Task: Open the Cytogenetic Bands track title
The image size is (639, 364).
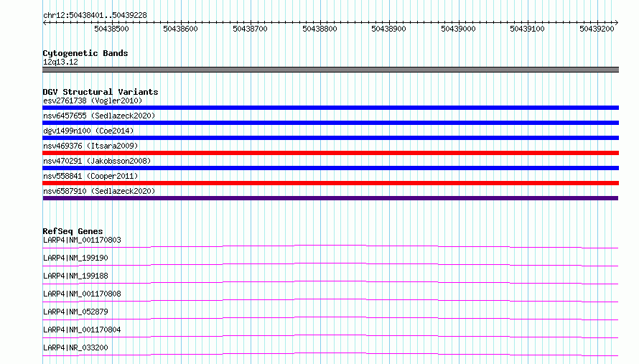Action: 85,53
